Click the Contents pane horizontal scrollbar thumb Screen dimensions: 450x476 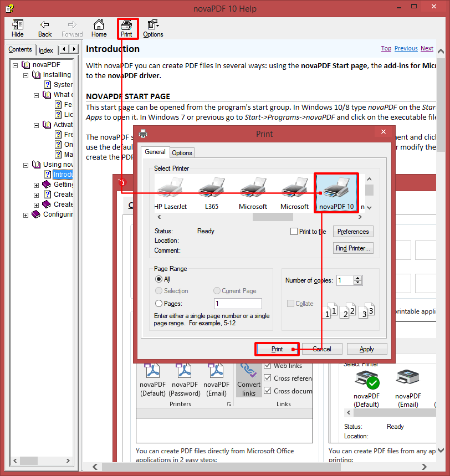point(29,460)
